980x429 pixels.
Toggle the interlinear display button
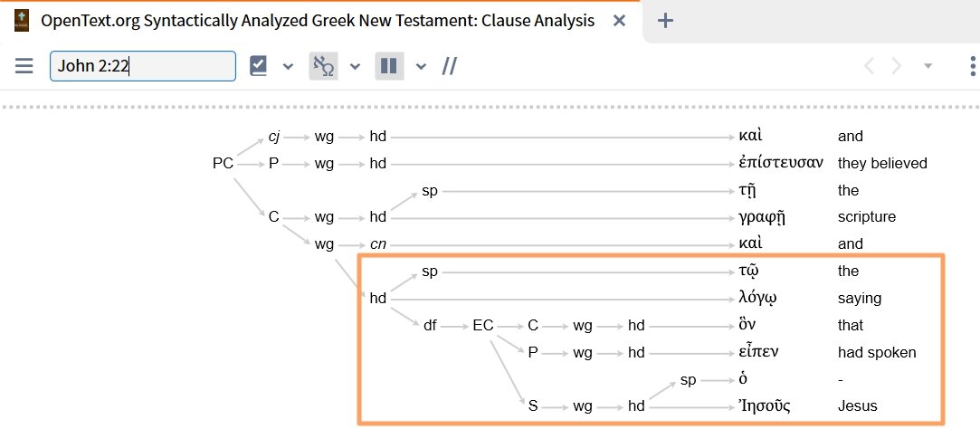(323, 66)
